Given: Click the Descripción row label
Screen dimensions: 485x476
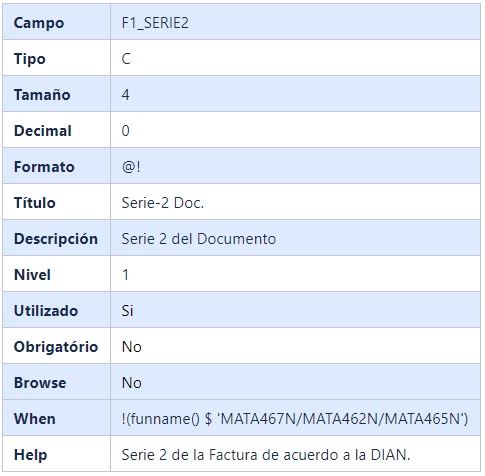Looking at the screenshot, I should point(56,239).
